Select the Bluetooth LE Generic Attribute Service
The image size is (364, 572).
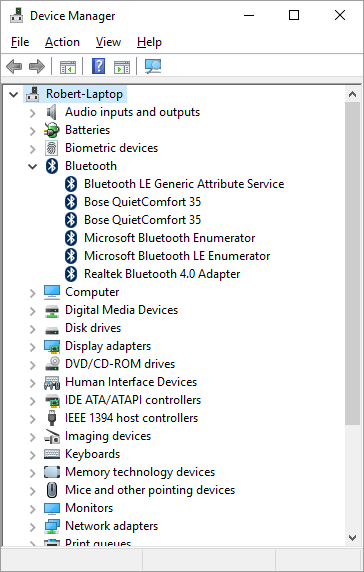point(184,184)
